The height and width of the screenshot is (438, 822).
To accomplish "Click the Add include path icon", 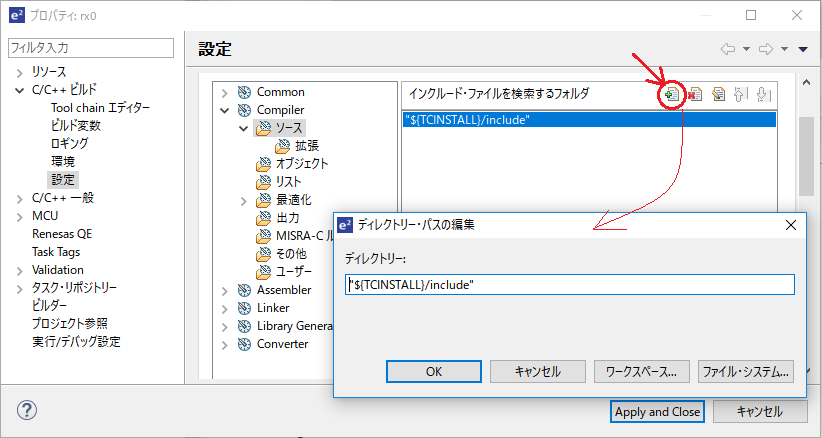I will click(672, 94).
